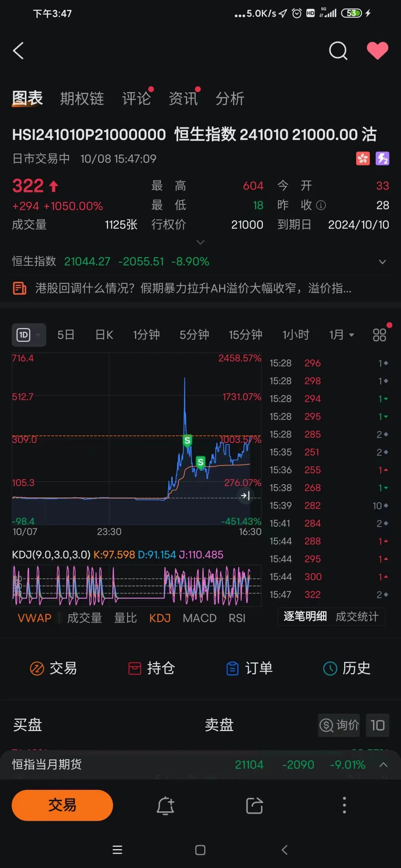Tap the purple lightning level-2 quote icon
This screenshot has height=868, width=401.
(382, 159)
